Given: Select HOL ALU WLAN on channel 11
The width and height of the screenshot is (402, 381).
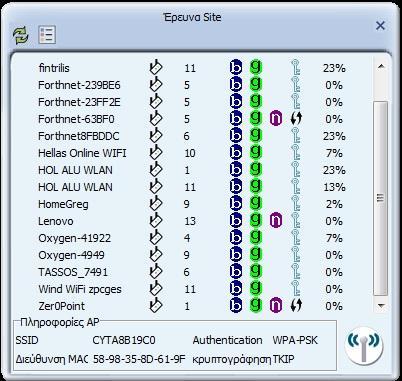Looking at the screenshot, I should click(x=75, y=187).
